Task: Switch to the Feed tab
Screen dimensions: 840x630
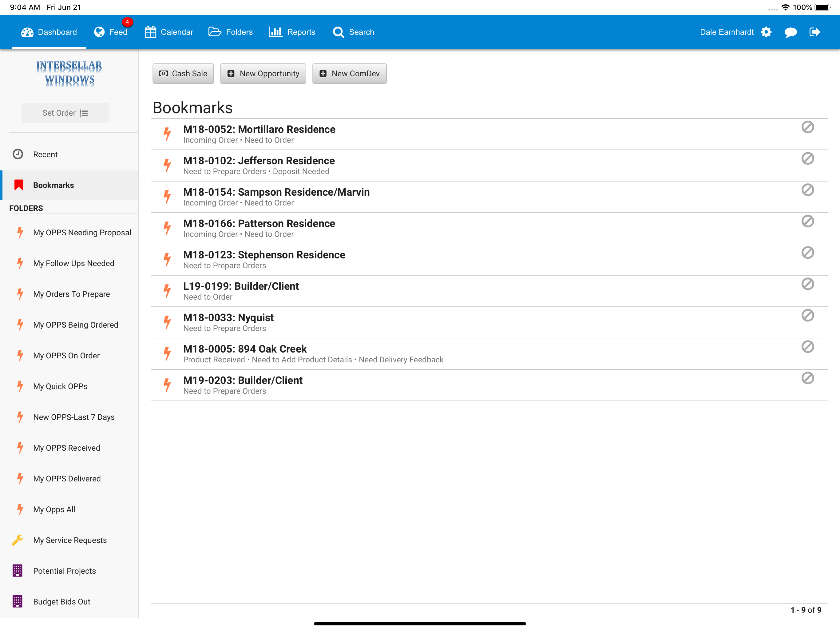Action: point(110,32)
